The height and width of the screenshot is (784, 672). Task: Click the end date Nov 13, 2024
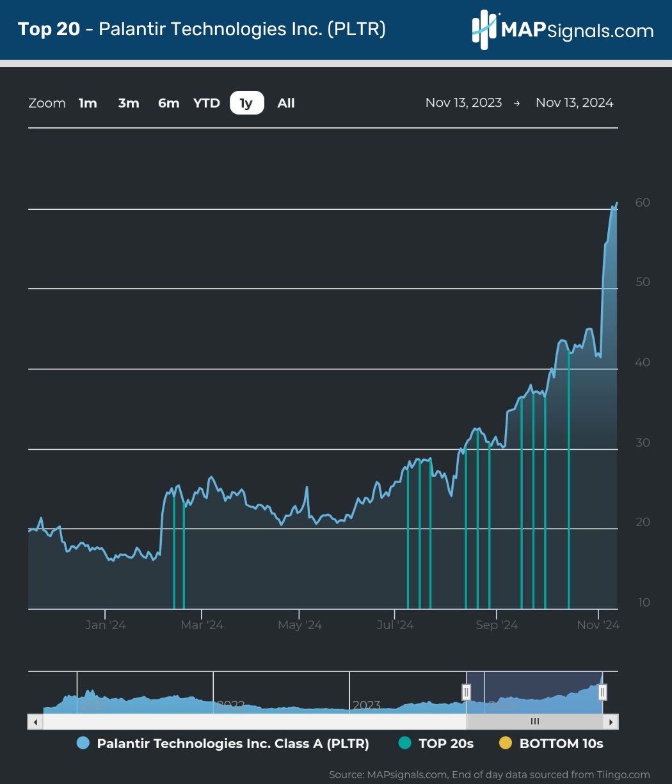click(575, 103)
